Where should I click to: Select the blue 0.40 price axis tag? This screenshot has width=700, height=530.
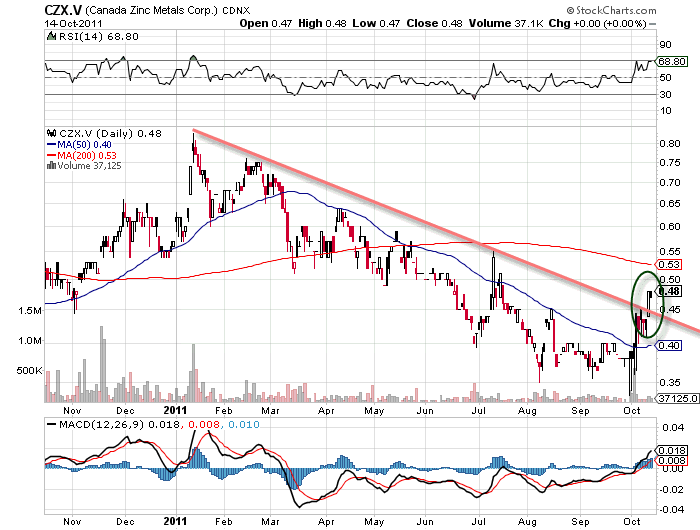pos(667,346)
